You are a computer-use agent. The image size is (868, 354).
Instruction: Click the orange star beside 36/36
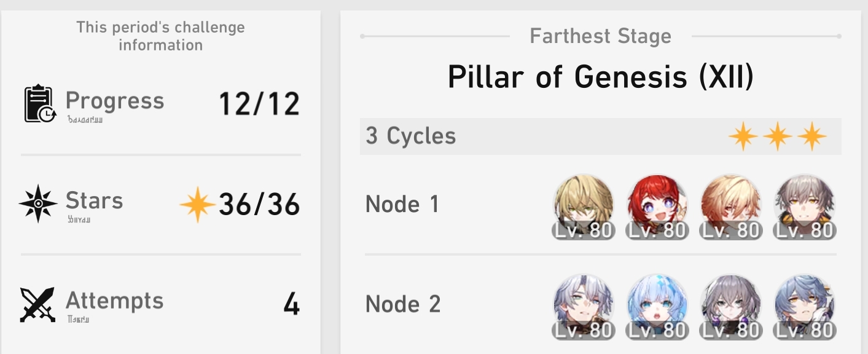coord(197,205)
